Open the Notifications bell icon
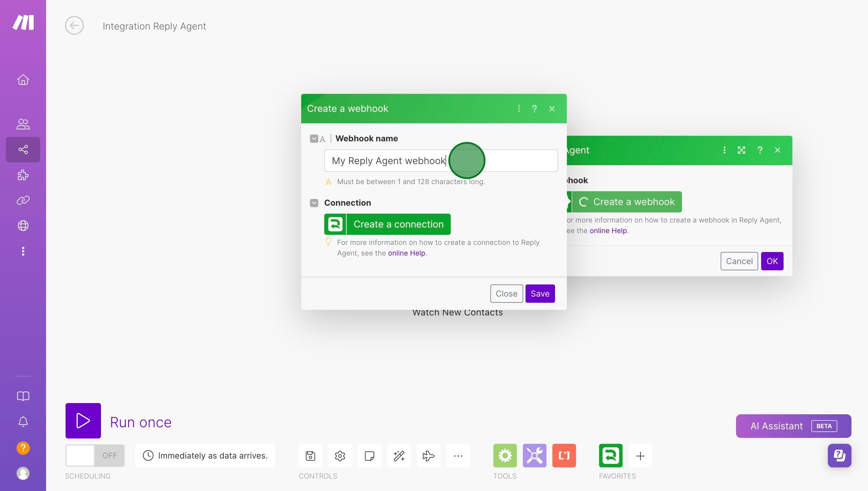 (23, 422)
